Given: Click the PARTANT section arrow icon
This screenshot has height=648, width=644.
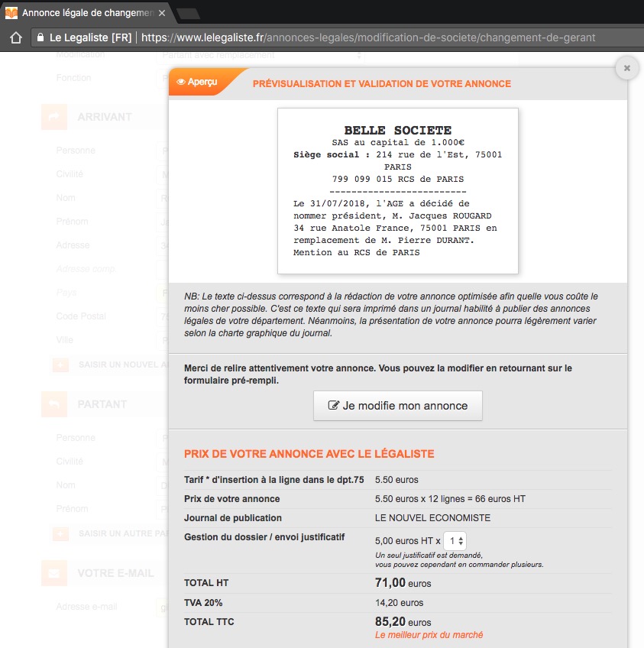Looking at the screenshot, I should point(54,404).
